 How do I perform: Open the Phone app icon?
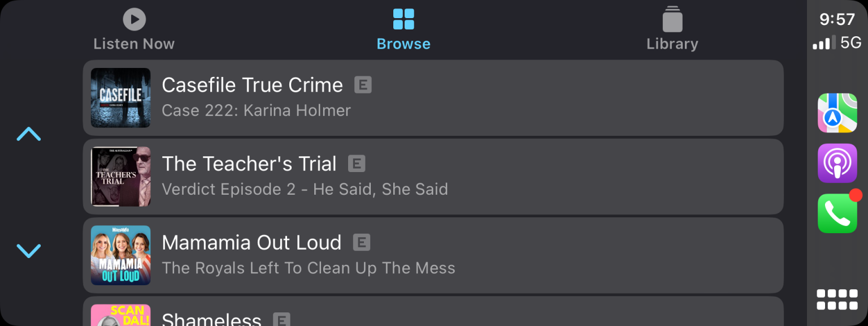837,213
